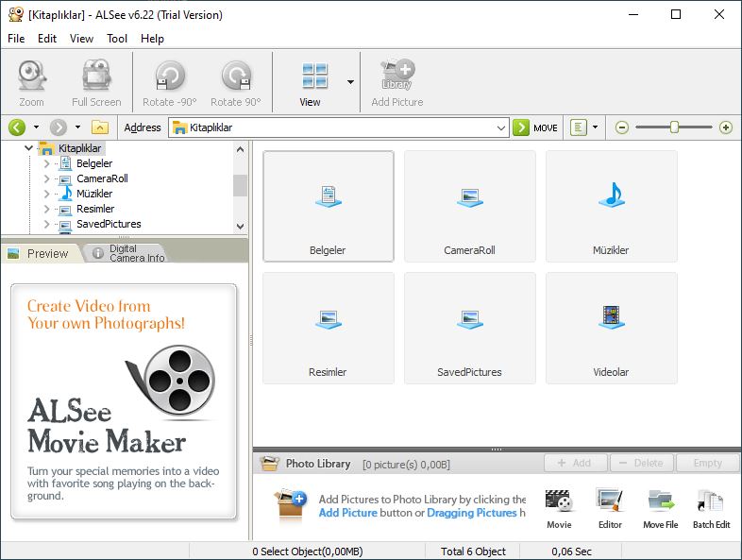Screen dimensions: 742x560
Task: Open the Address combo box dropdown
Action: (x=500, y=127)
